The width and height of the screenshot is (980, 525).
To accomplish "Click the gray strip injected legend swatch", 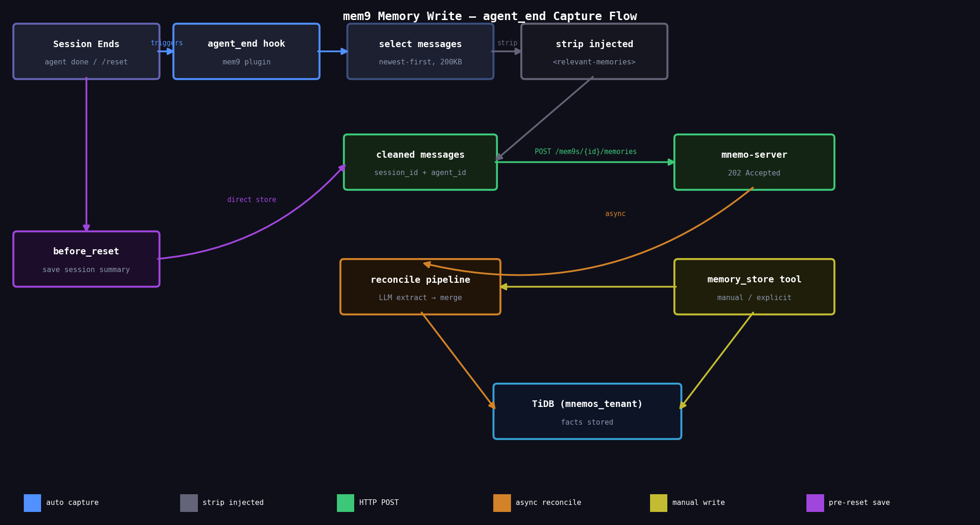I will [x=189, y=503].
